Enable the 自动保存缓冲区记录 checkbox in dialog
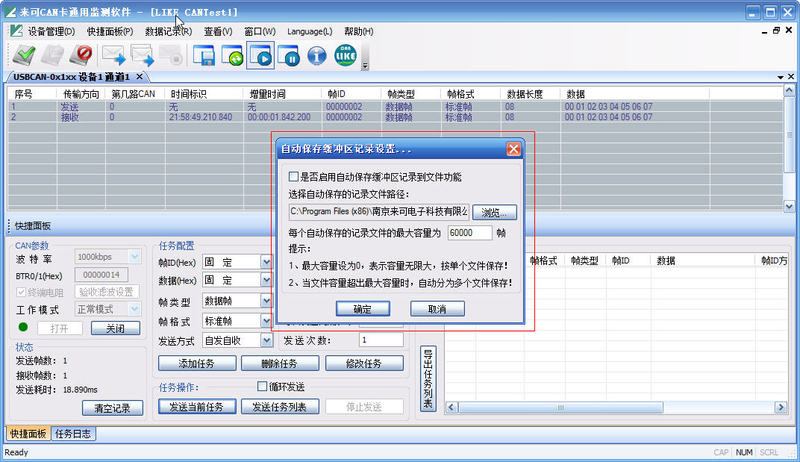Screen dimensions: 800x462 (x=294, y=177)
